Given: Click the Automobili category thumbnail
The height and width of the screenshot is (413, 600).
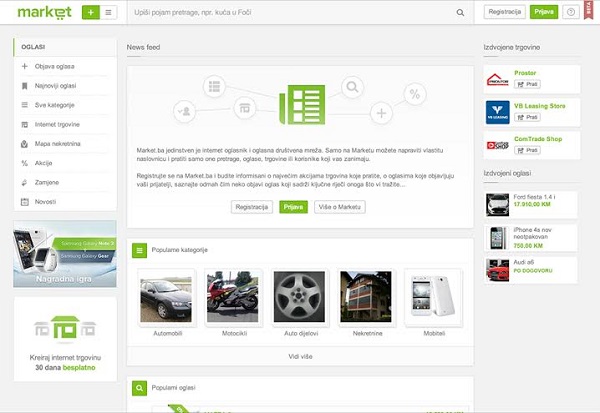Looking at the screenshot, I should (166, 297).
